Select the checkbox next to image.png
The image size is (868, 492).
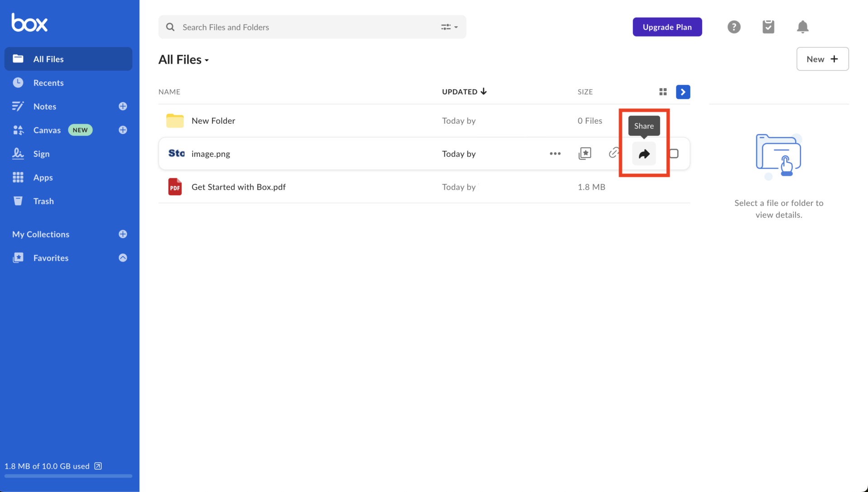pyautogui.click(x=674, y=154)
